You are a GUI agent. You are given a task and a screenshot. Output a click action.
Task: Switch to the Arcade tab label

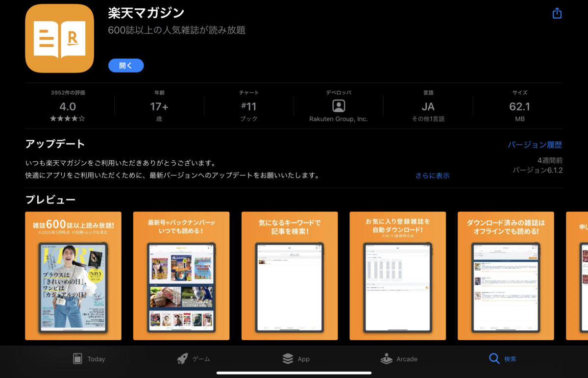tap(407, 359)
